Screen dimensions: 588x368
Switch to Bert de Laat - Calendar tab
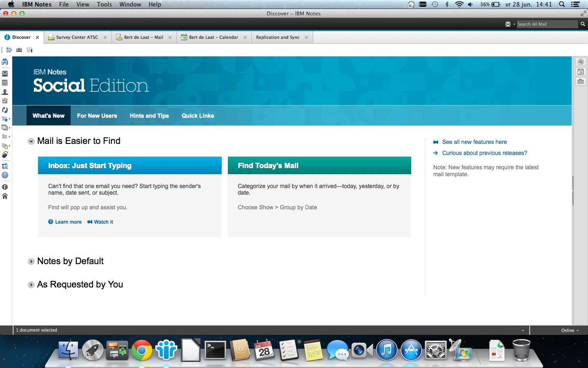tap(214, 37)
